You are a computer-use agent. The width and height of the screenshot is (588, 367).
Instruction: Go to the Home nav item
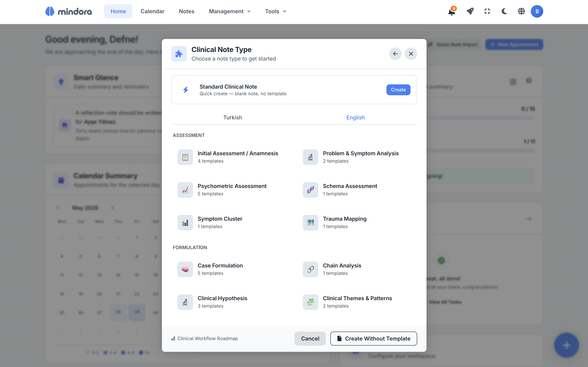click(x=118, y=11)
